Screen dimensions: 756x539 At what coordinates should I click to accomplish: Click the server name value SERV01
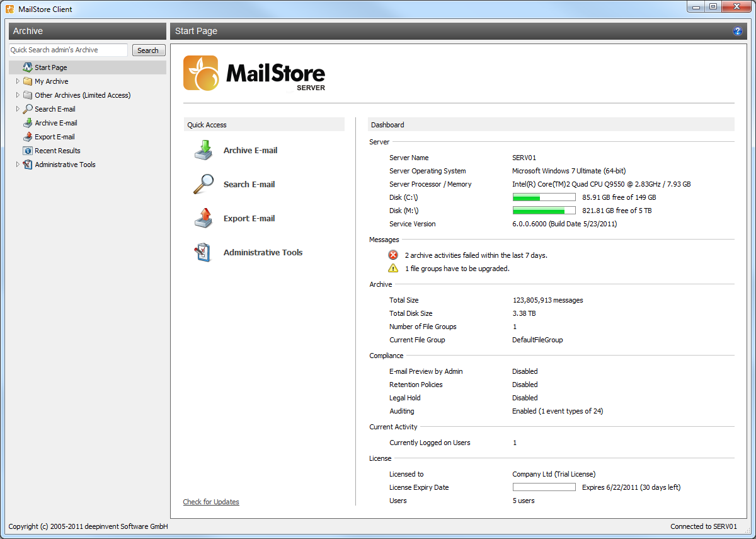(524, 158)
